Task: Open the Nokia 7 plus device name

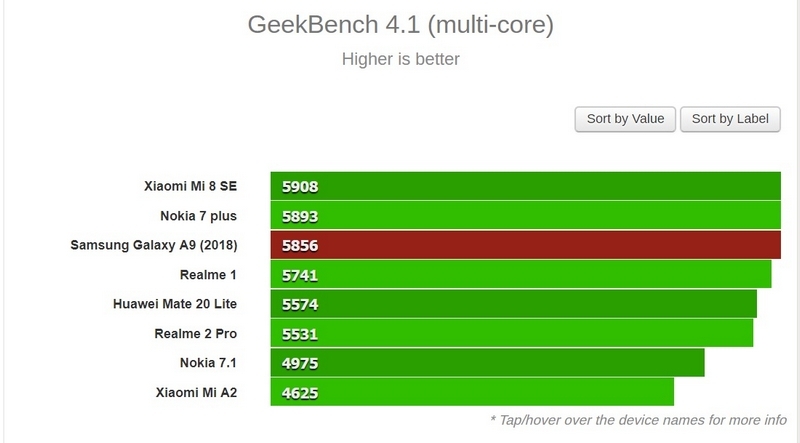Action: tap(198, 216)
